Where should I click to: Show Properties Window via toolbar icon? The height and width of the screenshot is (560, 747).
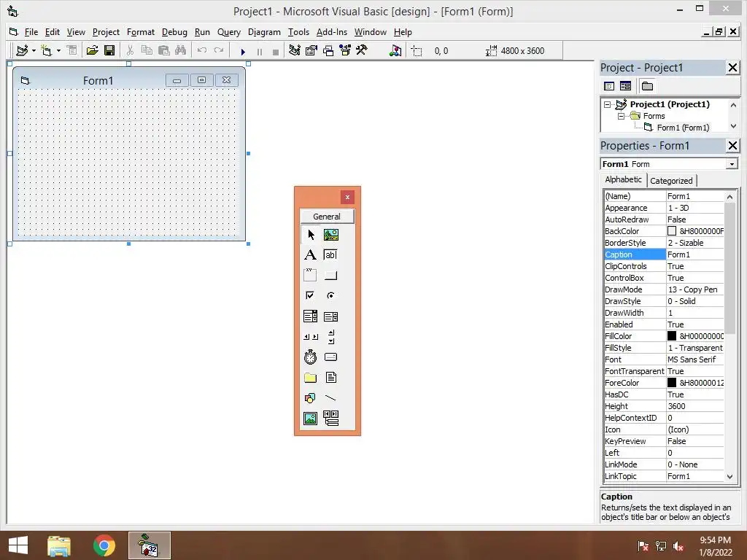311,50
